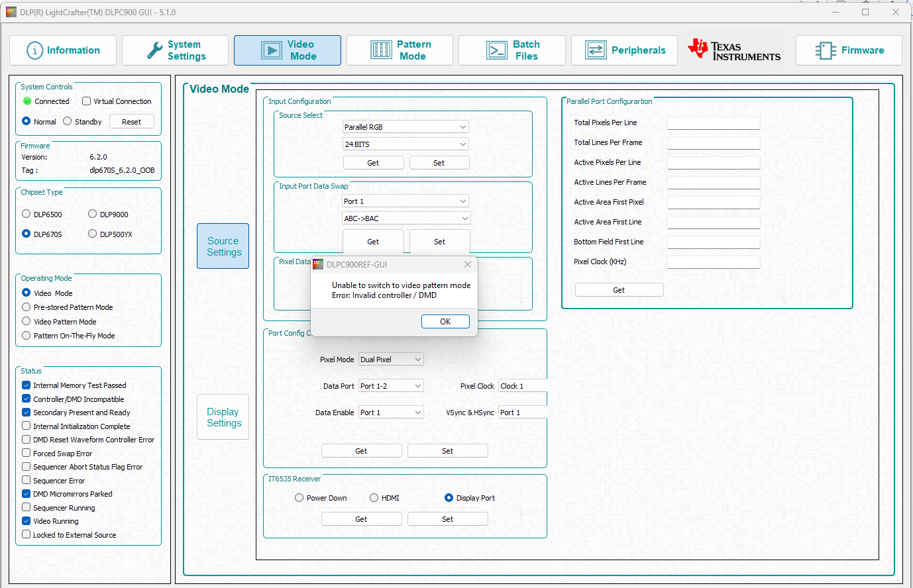This screenshot has width=913, height=588.
Task: Choose DLP500YX chipset type
Action: pos(93,234)
